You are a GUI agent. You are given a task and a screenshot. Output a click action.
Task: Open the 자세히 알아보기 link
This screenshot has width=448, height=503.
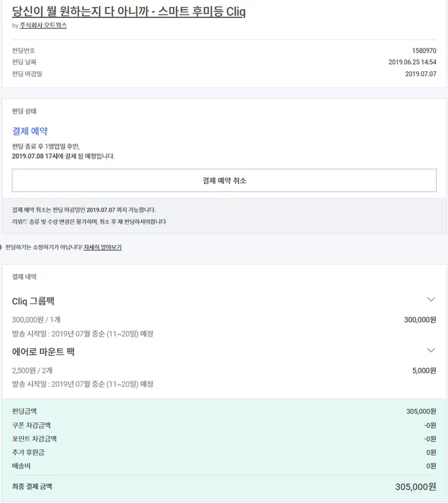pyautogui.click(x=102, y=247)
